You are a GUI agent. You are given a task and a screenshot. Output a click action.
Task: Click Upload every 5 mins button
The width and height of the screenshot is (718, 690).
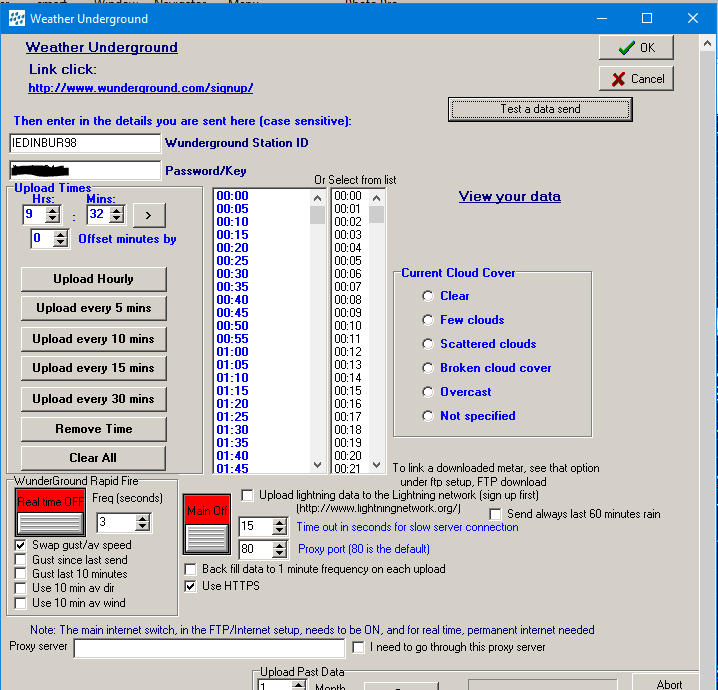point(93,308)
